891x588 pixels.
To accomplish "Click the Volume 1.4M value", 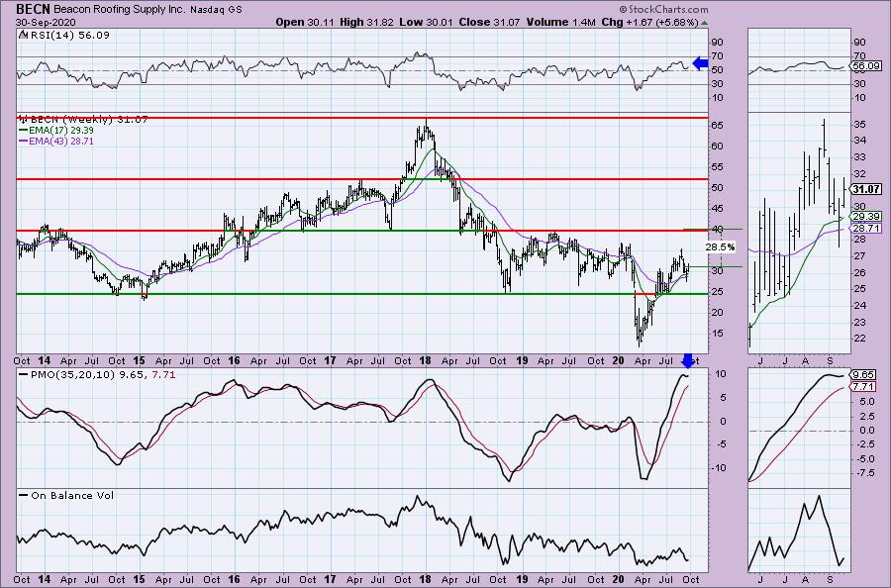I will point(560,22).
